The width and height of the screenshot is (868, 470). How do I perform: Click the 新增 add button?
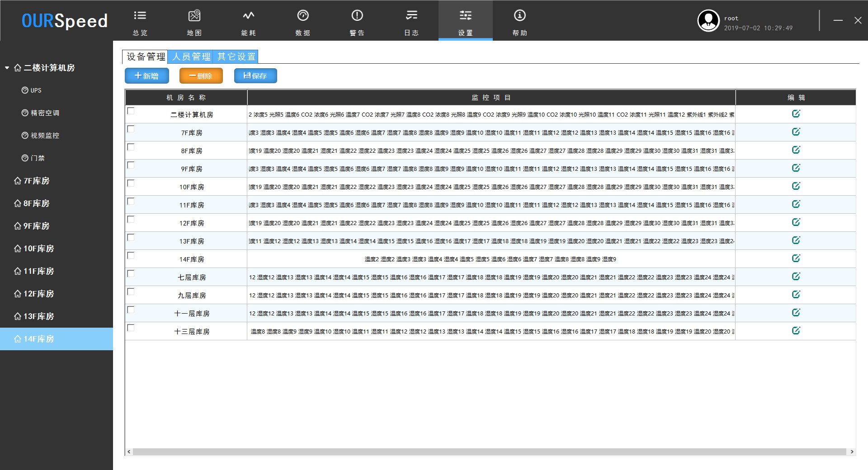click(x=147, y=76)
